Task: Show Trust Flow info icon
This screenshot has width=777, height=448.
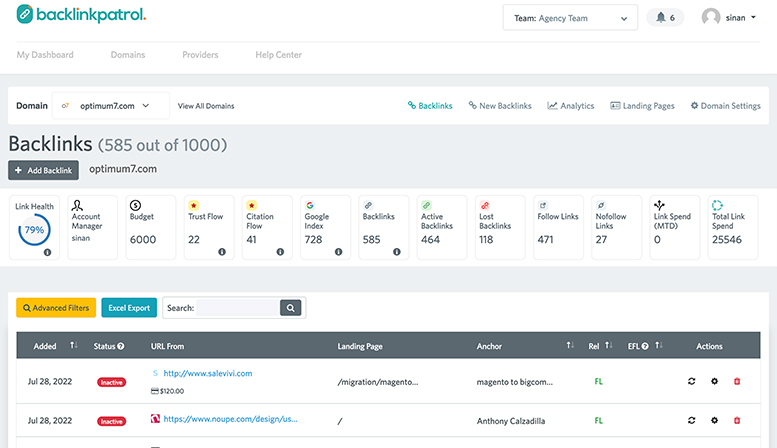Action: [222, 252]
